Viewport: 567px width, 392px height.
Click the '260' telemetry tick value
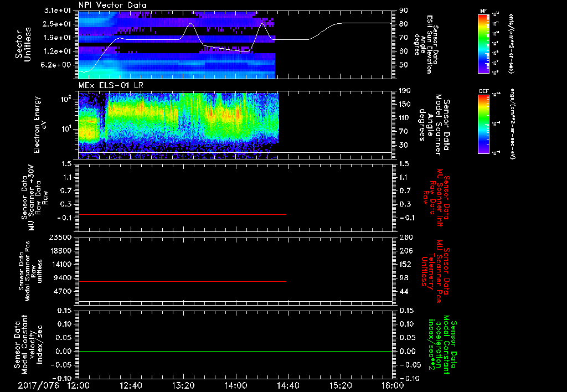click(406, 238)
